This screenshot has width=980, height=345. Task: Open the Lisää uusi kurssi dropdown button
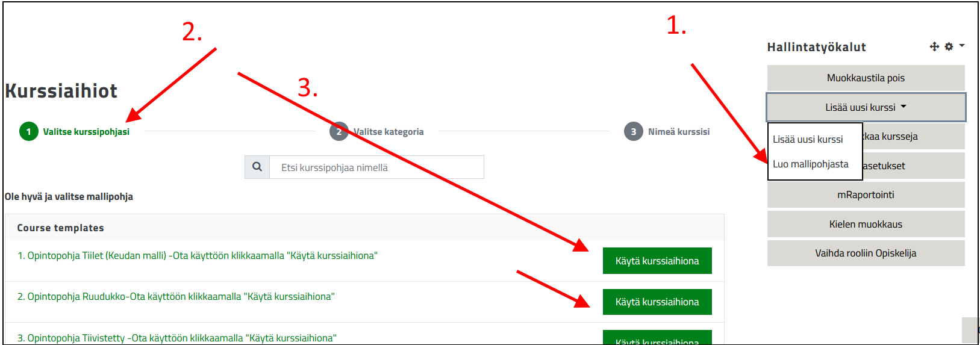tap(866, 107)
